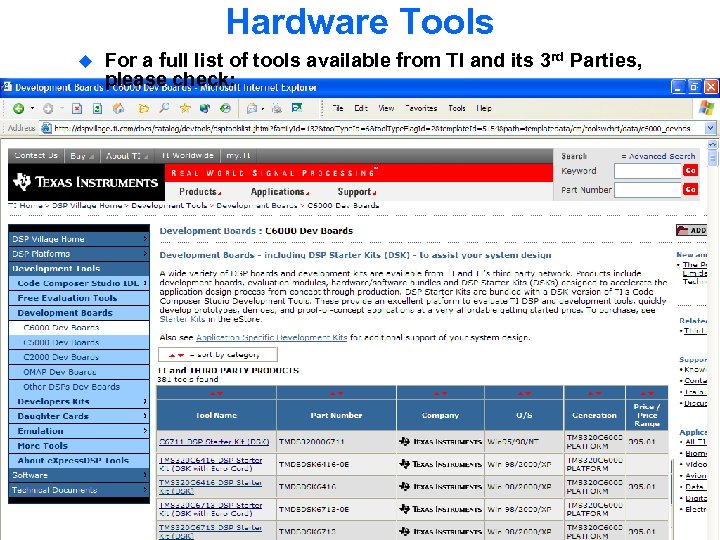Image resolution: width=720 pixels, height=540 pixels.
Task: Select Free Evaluation Tools sidebar item
Action: [79, 298]
